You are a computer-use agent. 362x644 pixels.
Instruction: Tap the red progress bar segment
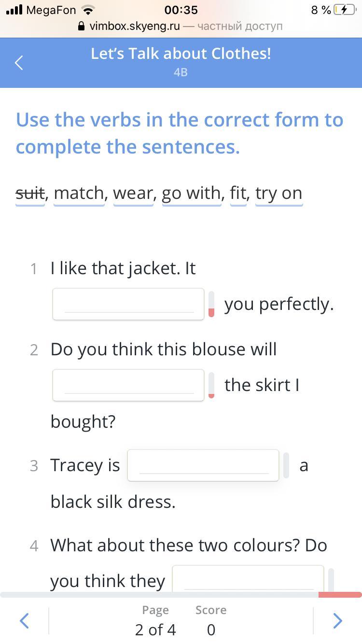point(340,595)
